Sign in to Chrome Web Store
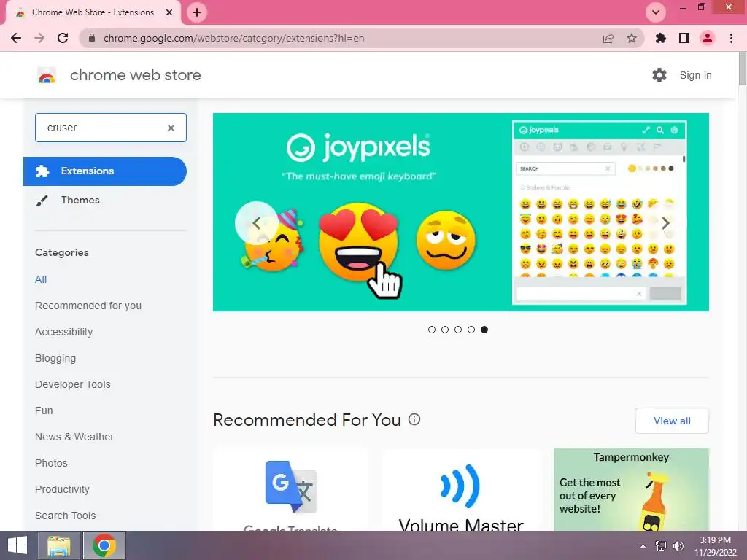The width and height of the screenshot is (747, 560). click(x=695, y=75)
